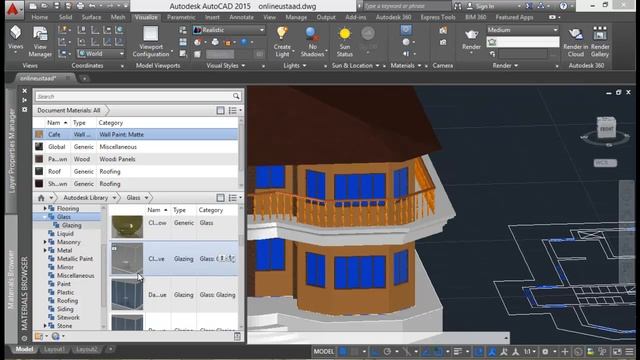Click No Shadows icon
This screenshot has width=640, height=360.
coord(312,34)
